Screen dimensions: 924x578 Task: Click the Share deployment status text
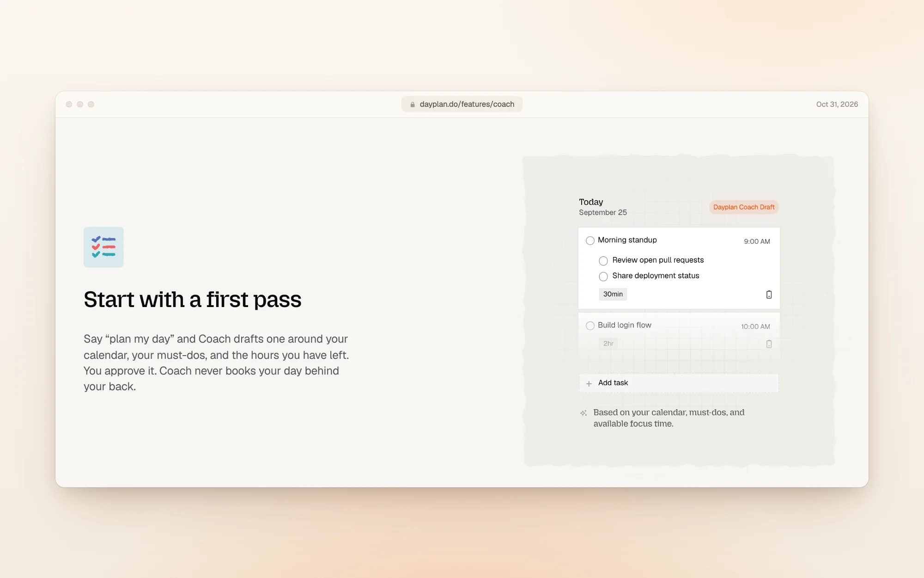coord(656,276)
